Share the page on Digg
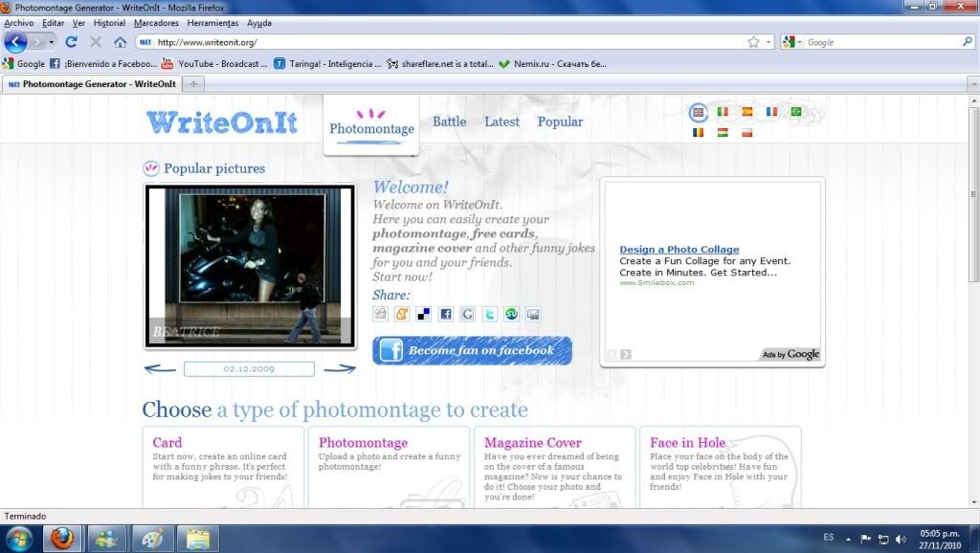 tap(380, 314)
